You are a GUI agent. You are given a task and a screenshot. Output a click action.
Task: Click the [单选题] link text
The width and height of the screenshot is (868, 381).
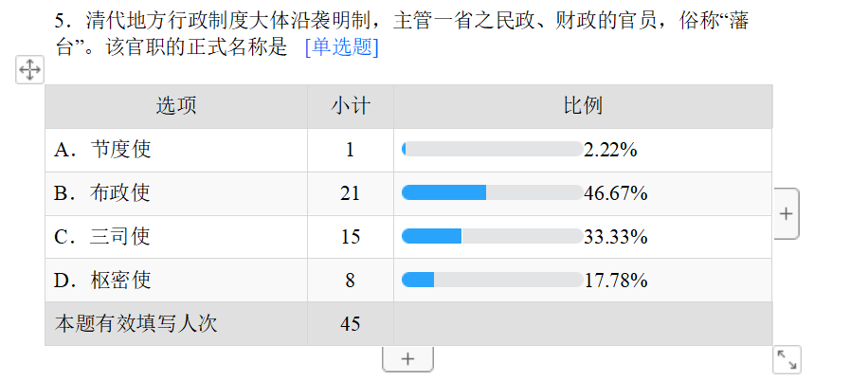coord(341,47)
